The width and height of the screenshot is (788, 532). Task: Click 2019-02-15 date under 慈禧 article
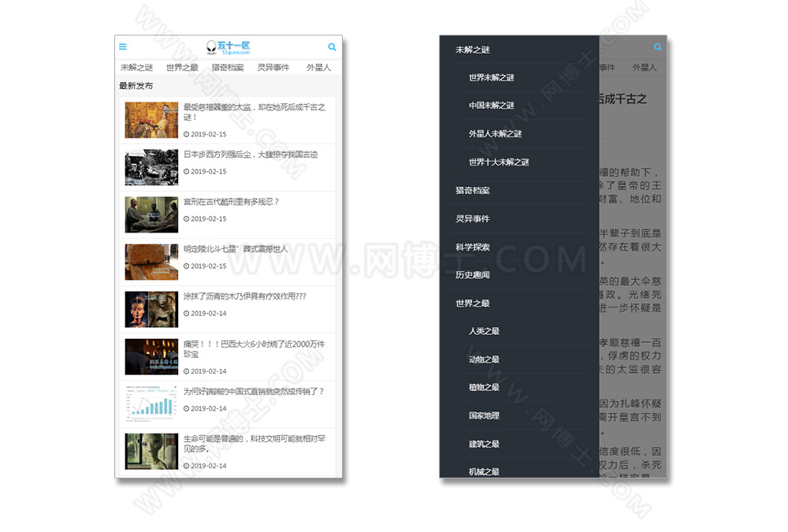click(x=205, y=134)
